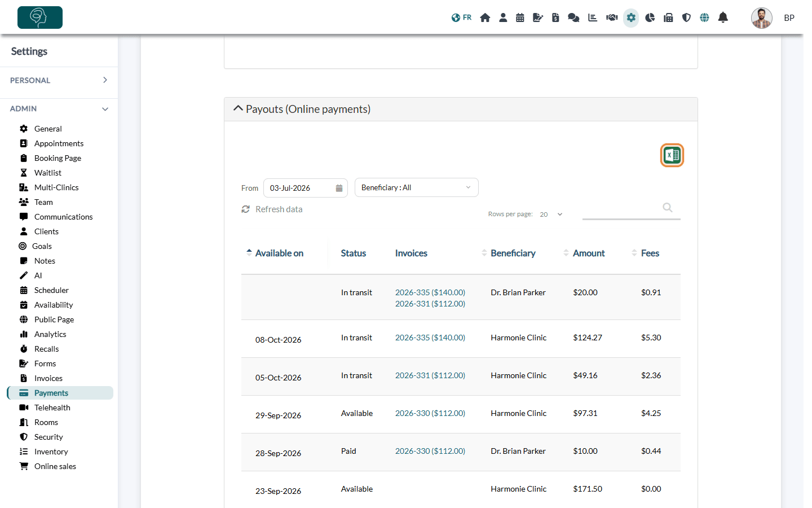Export payouts to Excel
812x508 pixels.
672,155
